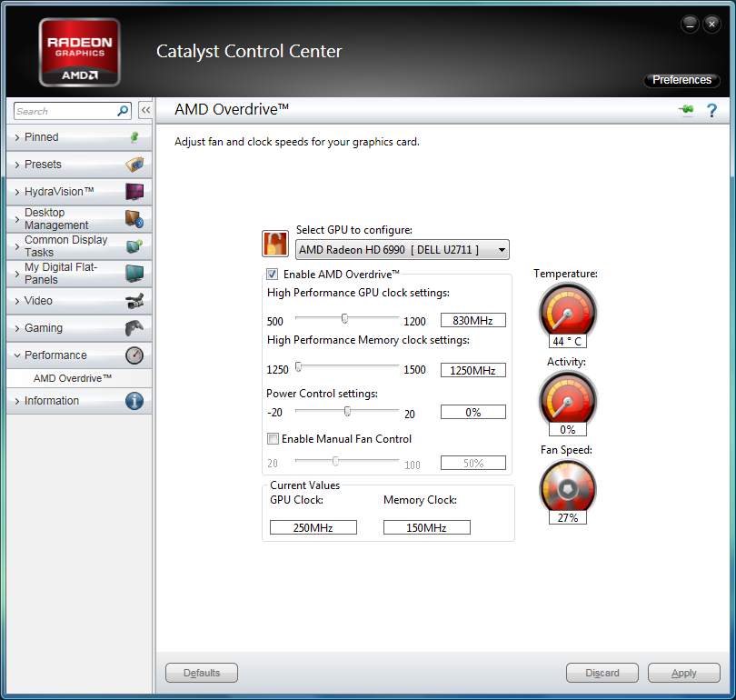The width and height of the screenshot is (736, 700).
Task: Click the Discard button
Action: point(602,673)
